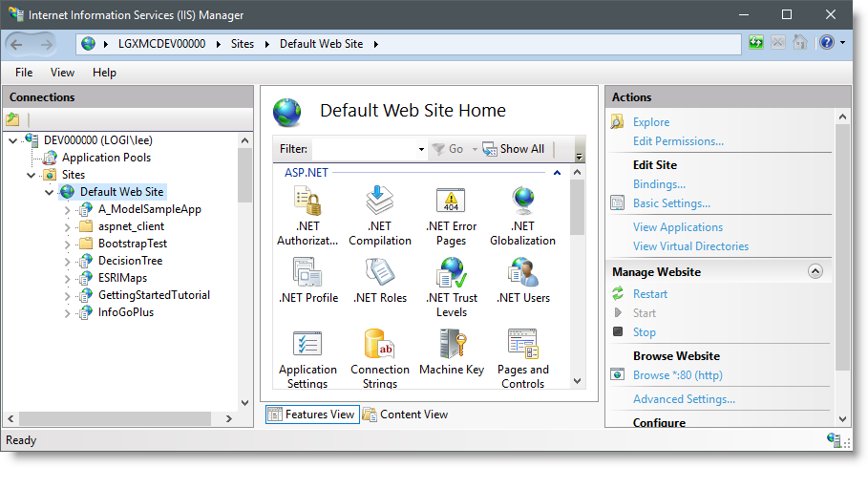Select the aspnet_client folder
This screenshot has height=489, width=868.
pyautogui.click(x=131, y=226)
